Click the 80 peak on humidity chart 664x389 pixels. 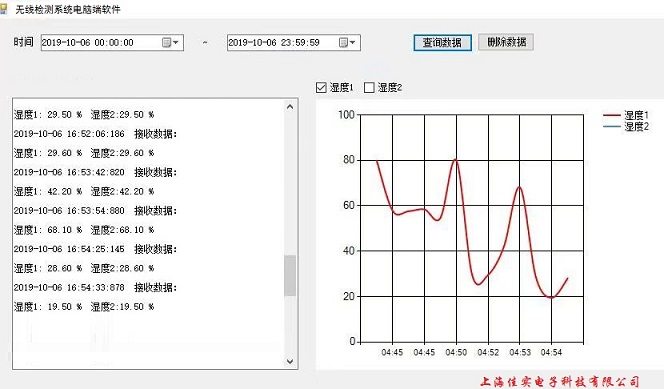[455, 160]
